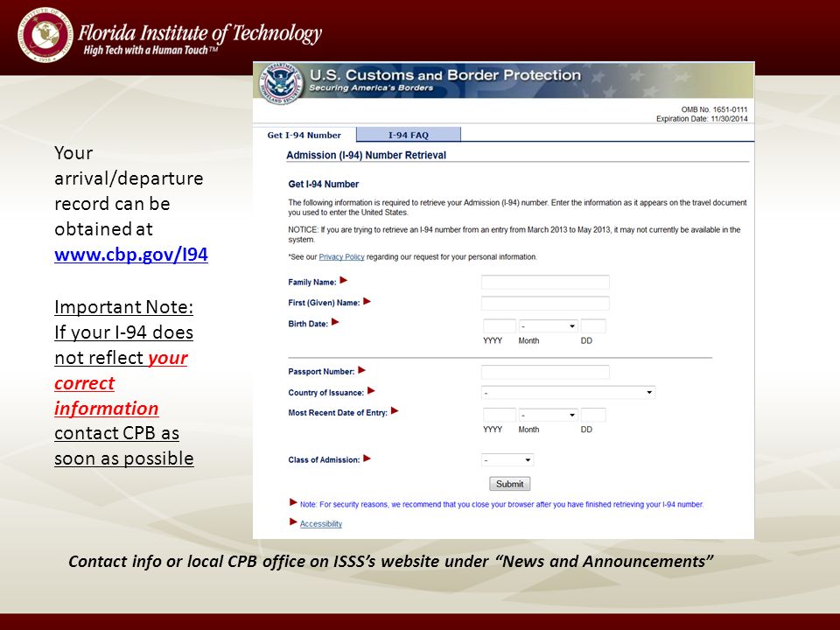The image size is (840, 630).
Task: Click the red arrow beside Class of Admission
Action: [367, 458]
